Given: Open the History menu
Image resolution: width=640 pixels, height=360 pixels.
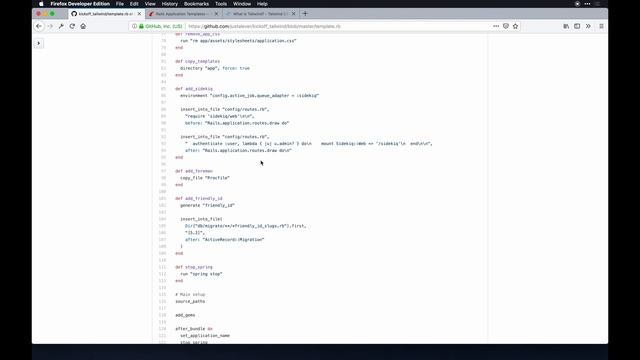Looking at the screenshot, I should click(169, 4).
